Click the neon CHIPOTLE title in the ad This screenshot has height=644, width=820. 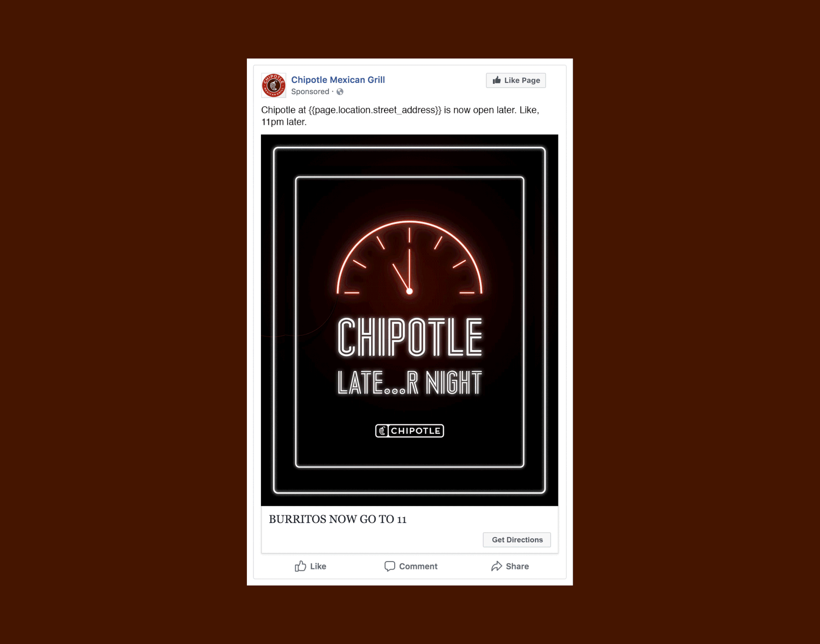(410, 337)
